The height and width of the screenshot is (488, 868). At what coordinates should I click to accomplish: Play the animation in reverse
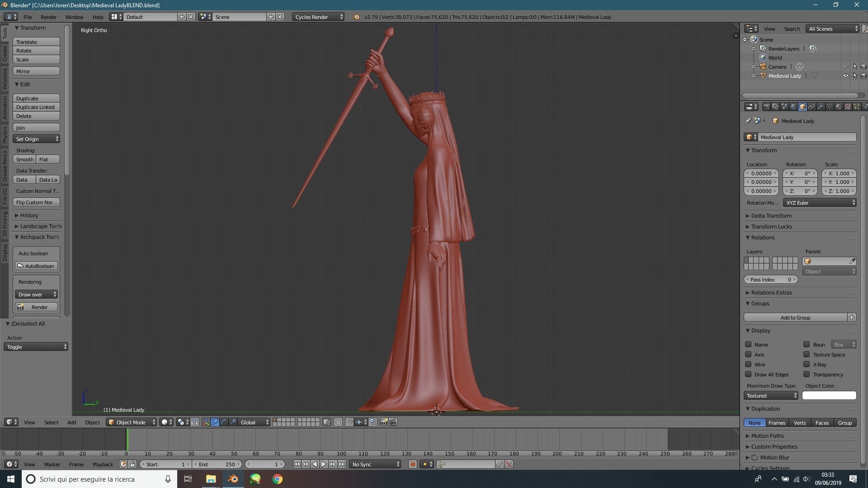coord(315,464)
